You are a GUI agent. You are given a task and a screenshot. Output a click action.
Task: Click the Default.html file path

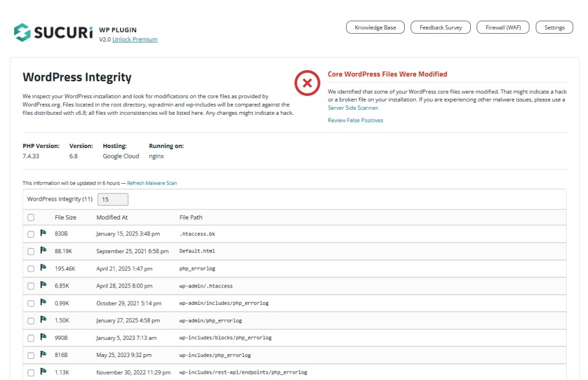click(x=198, y=251)
